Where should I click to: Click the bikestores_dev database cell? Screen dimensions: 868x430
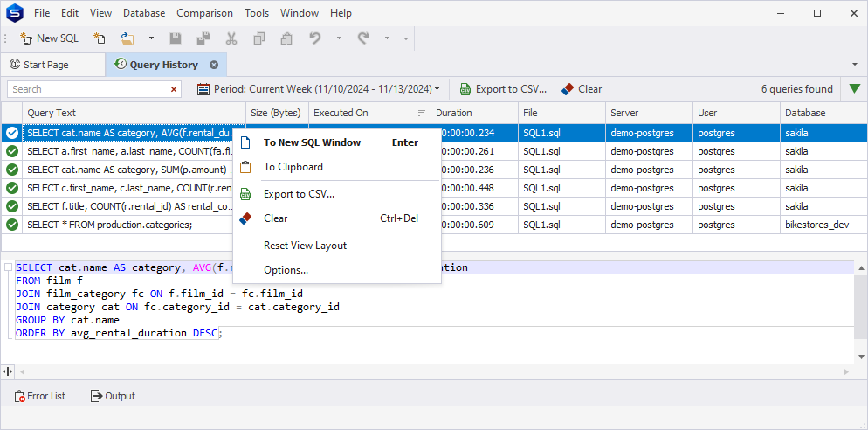823,225
